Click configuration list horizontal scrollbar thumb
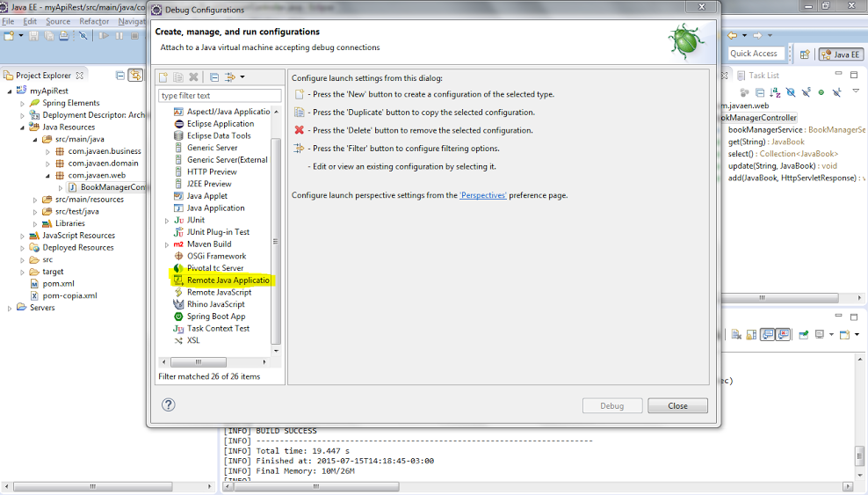 pyautogui.click(x=199, y=362)
